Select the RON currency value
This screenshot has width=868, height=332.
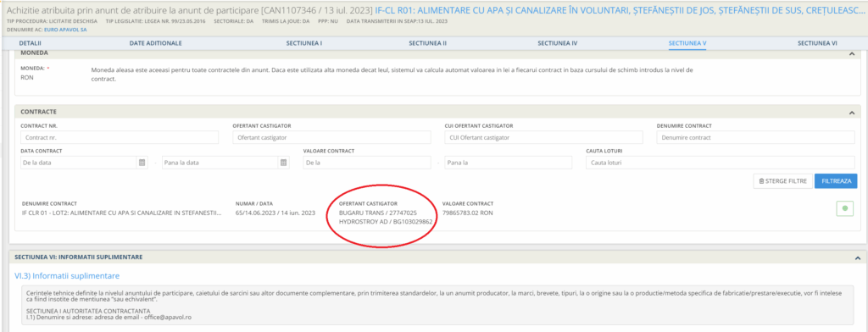click(27, 78)
